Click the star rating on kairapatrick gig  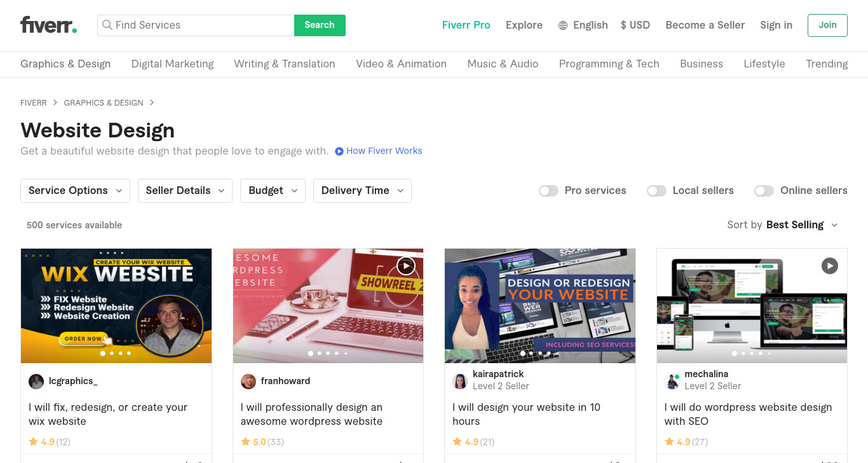pyautogui.click(x=473, y=441)
